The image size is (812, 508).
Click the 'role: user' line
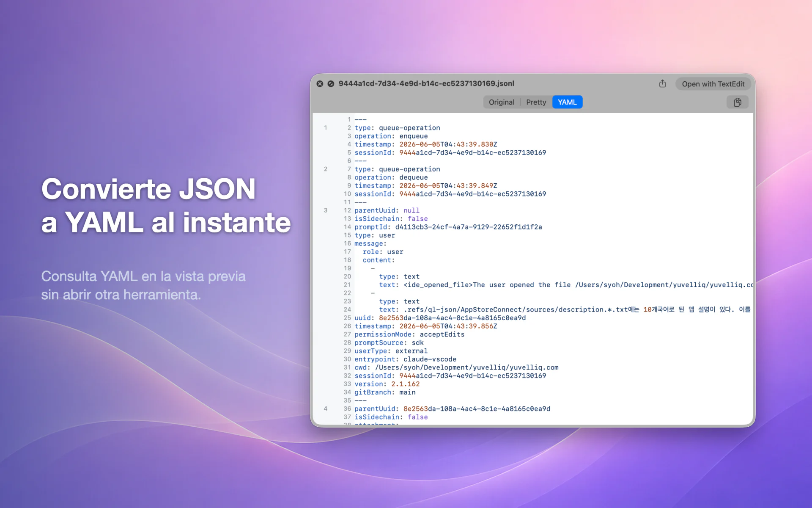point(383,252)
